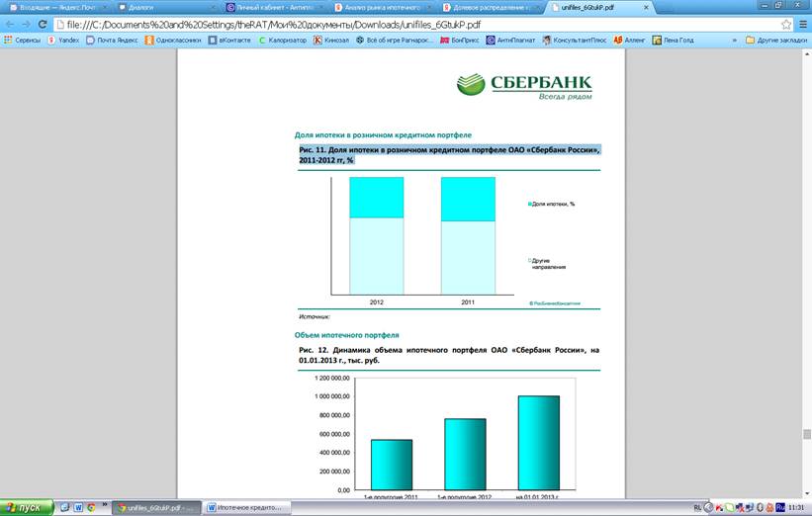Click the Ru language indicator in tray
Image resolution: width=812 pixels, height=516 pixels.
(x=780, y=507)
